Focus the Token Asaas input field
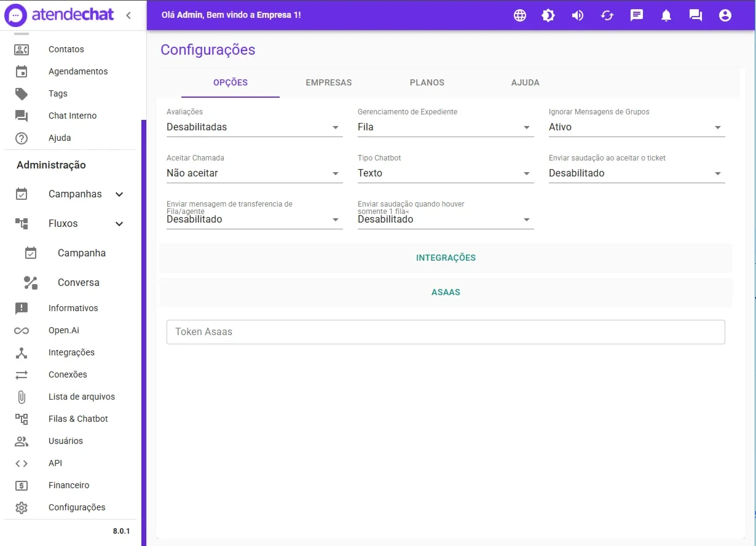 coord(446,331)
